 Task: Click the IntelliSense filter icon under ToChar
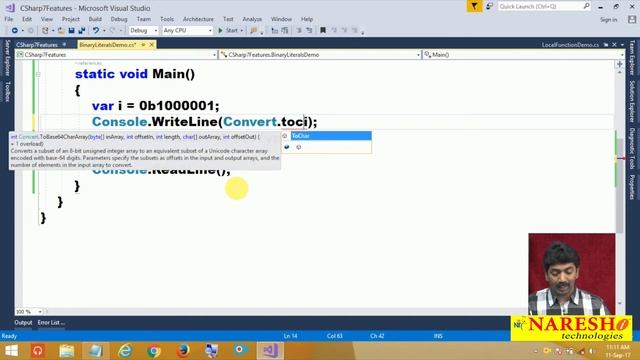coord(299,147)
